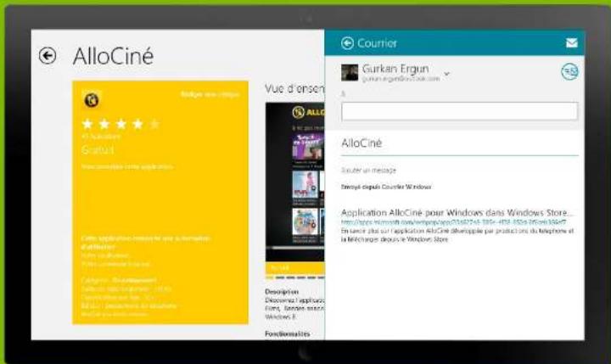Click the 'Ajouter un message' message area

368,171
